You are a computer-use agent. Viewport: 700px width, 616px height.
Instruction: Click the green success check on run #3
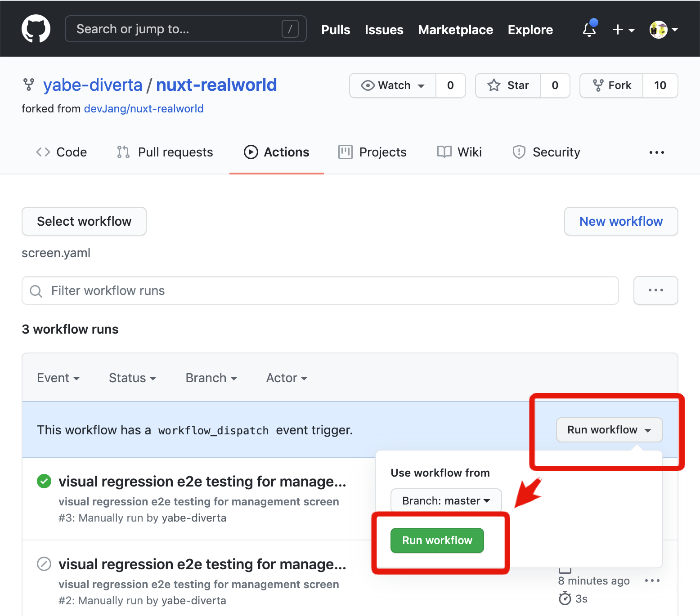44,481
